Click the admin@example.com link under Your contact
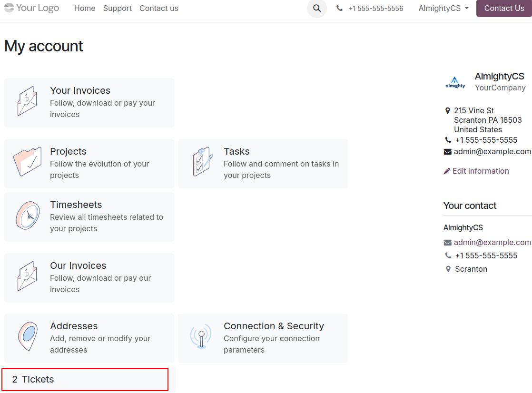 [x=492, y=243]
